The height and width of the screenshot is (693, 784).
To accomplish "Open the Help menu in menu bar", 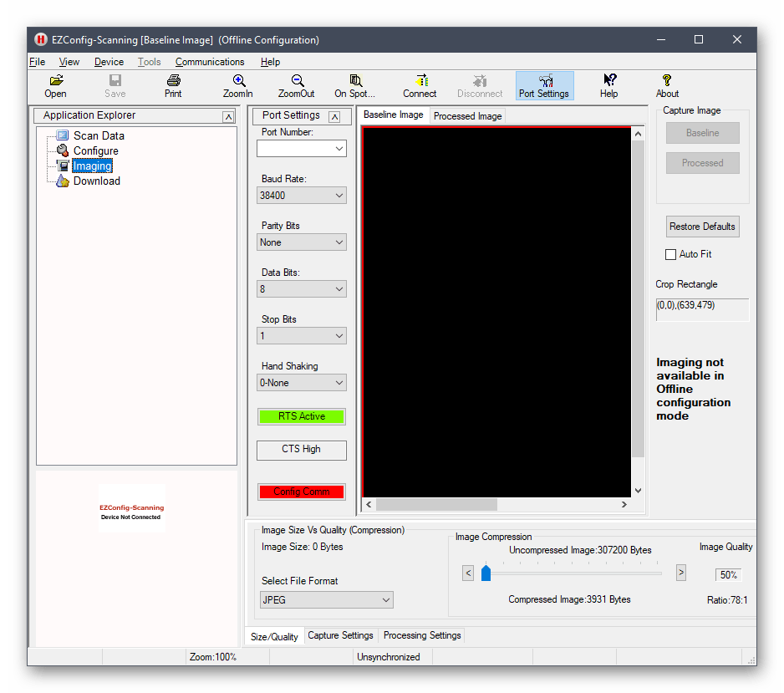I will [x=270, y=62].
